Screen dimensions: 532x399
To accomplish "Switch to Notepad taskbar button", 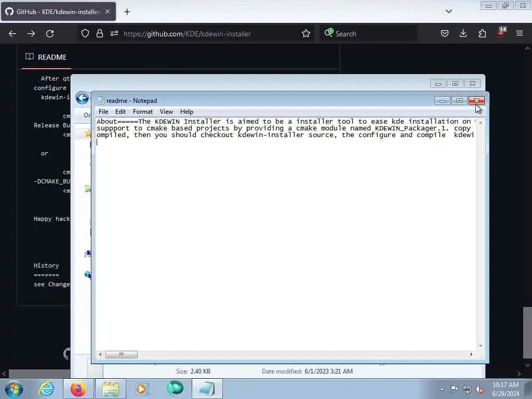I will [x=207, y=389].
